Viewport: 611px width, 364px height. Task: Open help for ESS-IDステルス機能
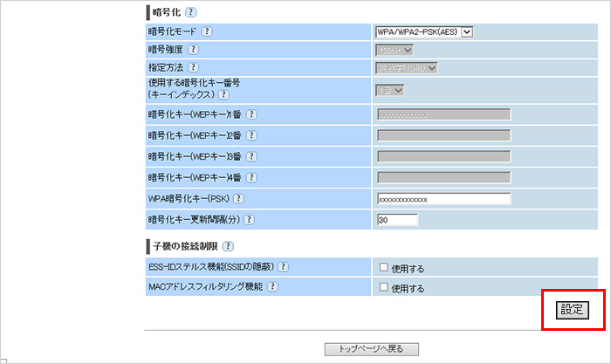click(282, 266)
